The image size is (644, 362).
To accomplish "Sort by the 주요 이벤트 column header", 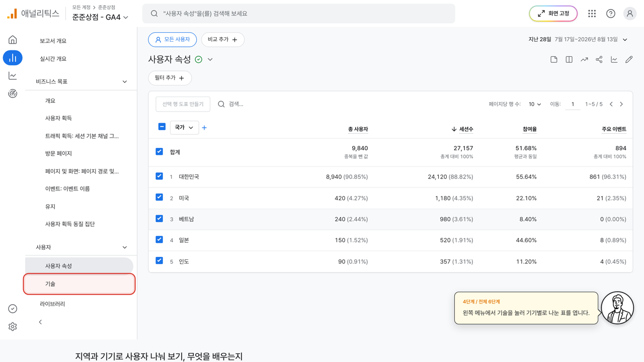I will (614, 129).
